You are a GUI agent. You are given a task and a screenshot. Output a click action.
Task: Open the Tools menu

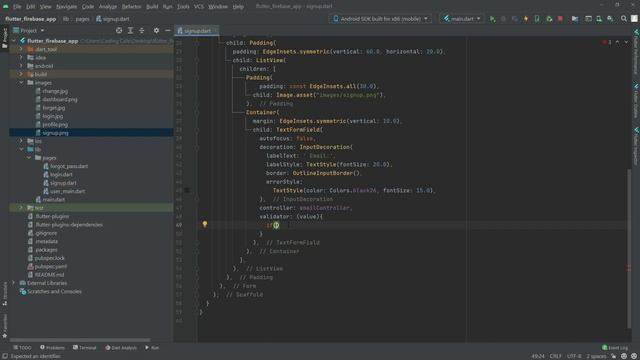(x=183, y=7)
